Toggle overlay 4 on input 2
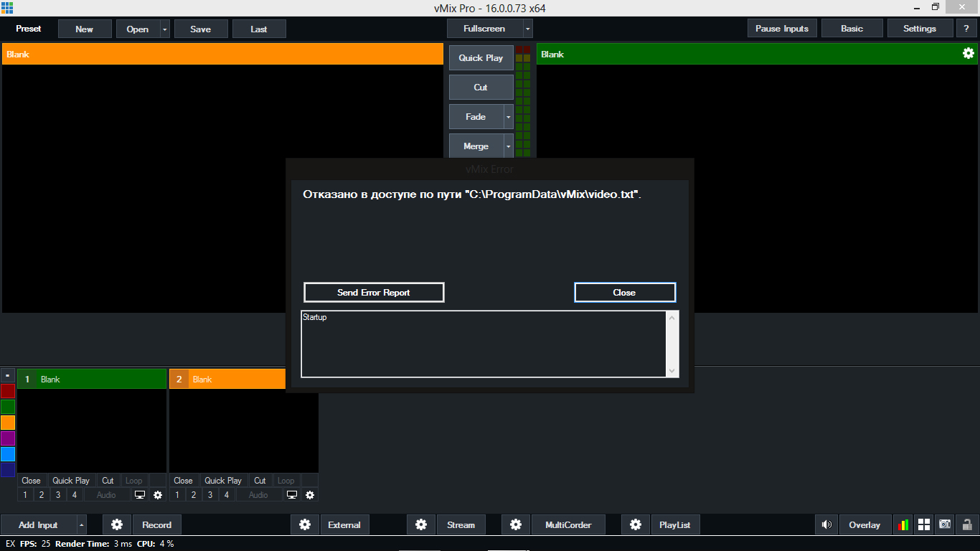This screenshot has height=551, width=980. [226, 495]
